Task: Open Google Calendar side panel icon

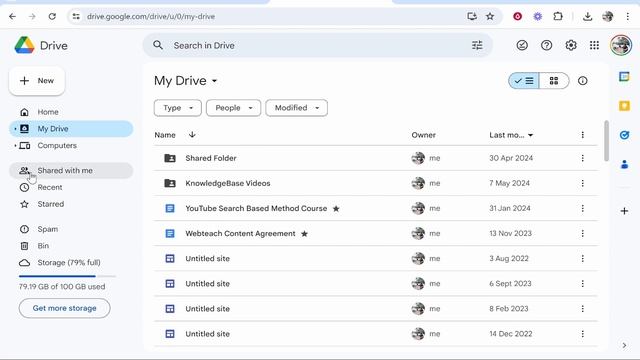Action: click(x=624, y=77)
